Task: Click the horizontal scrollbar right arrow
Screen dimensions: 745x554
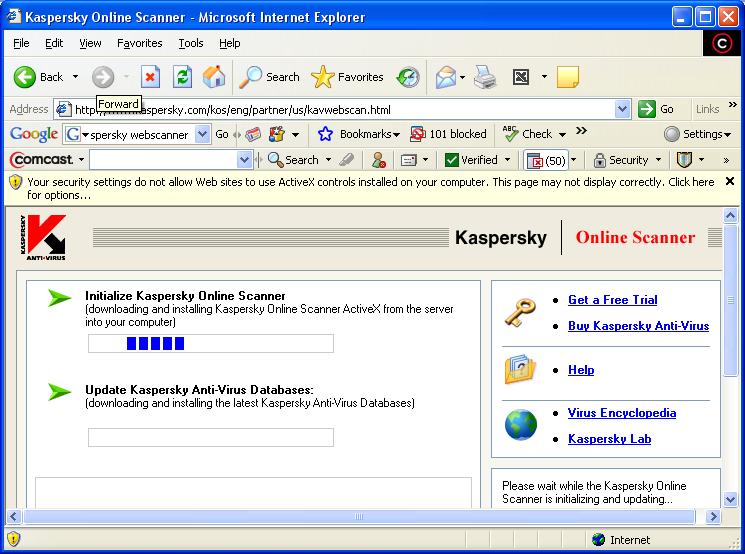Action: (713, 516)
